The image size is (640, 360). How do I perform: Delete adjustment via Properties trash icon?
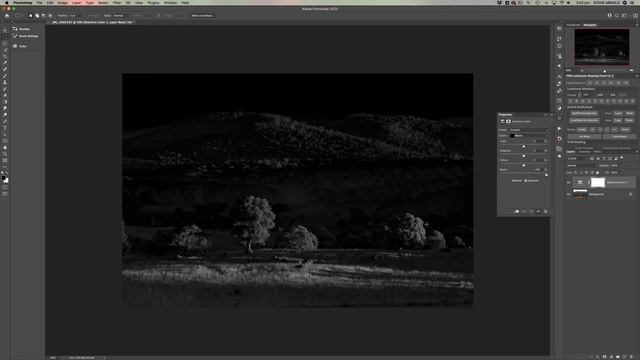coord(546,211)
